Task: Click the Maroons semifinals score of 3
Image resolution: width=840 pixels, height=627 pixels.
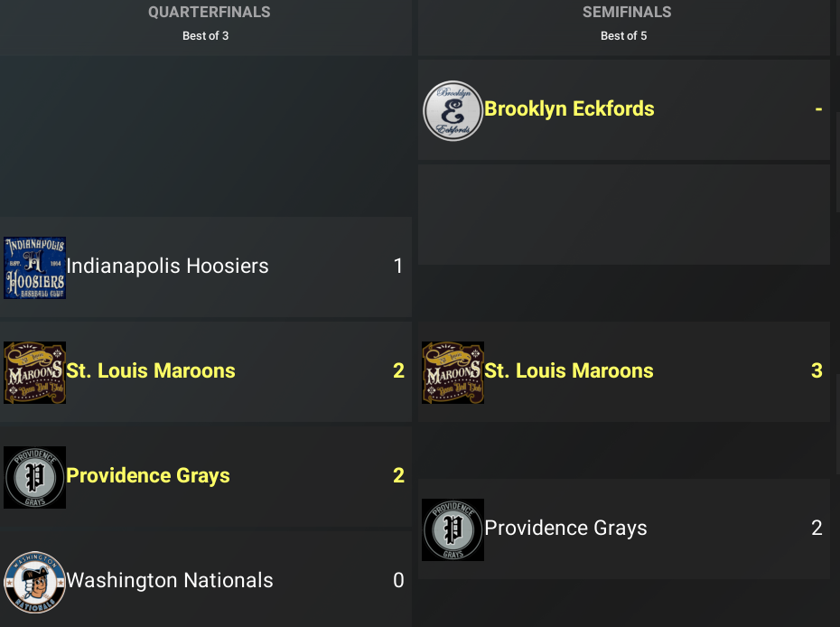Action: [817, 370]
